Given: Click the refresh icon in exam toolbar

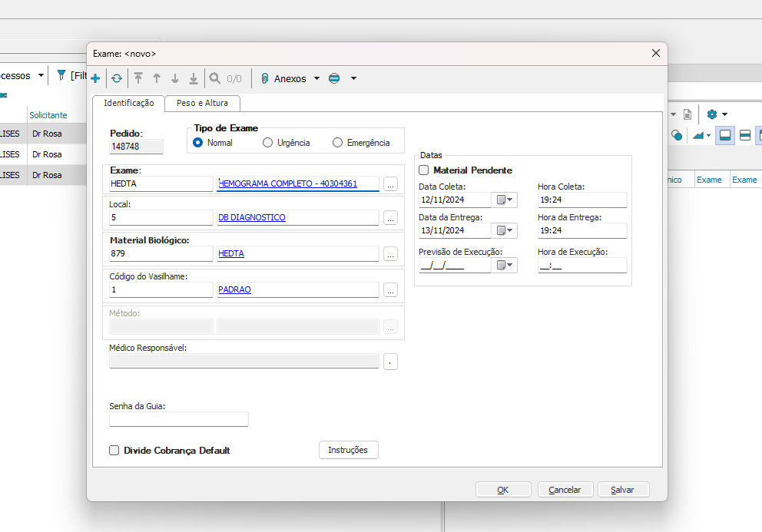Looking at the screenshot, I should coord(117,78).
